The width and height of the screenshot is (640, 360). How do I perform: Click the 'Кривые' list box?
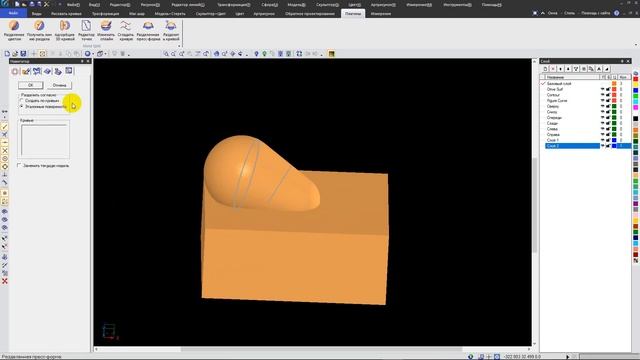tap(45, 141)
